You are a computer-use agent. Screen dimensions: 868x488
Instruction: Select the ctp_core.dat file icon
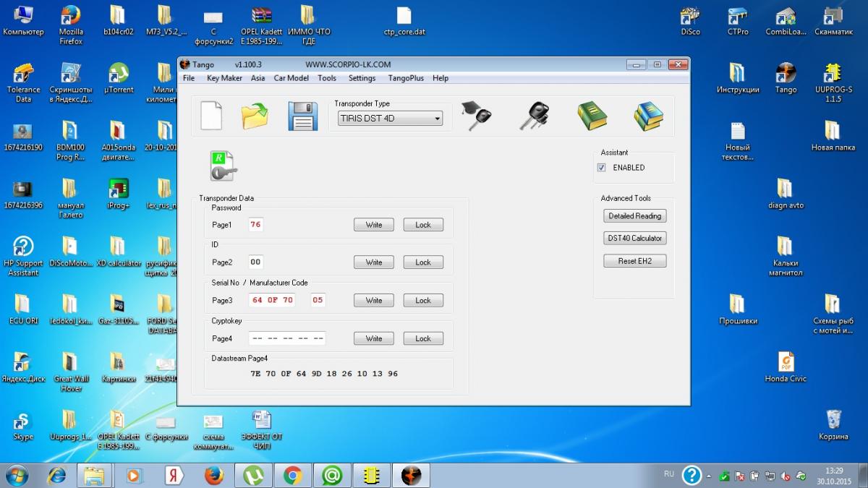[404, 20]
